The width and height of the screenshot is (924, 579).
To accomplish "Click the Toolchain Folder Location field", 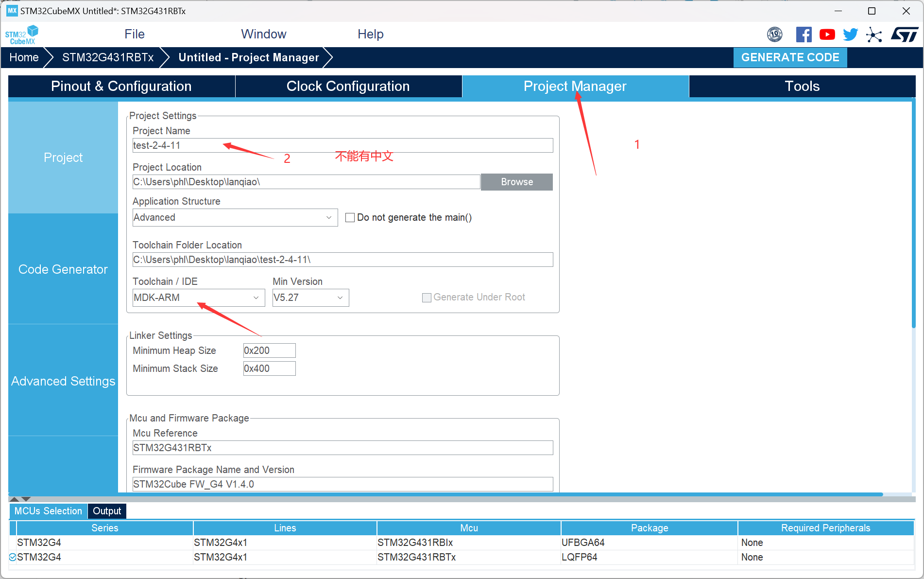I will (x=342, y=260).
